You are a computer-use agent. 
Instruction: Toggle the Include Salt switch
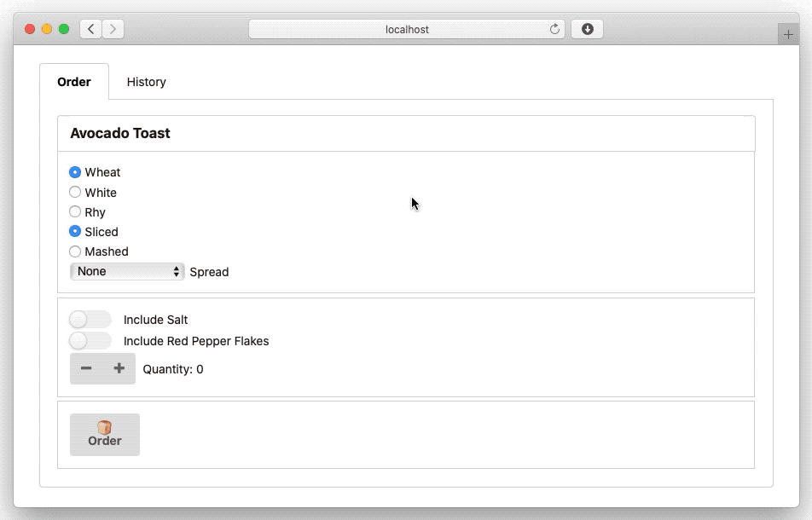pyautogui.click(x=90, y=319)
